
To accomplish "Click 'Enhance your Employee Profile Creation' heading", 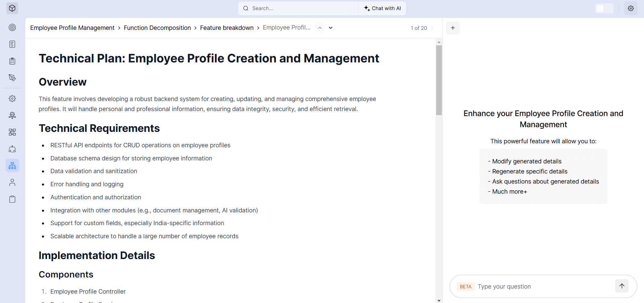I will pyautogui.click(x=543, y=119).
